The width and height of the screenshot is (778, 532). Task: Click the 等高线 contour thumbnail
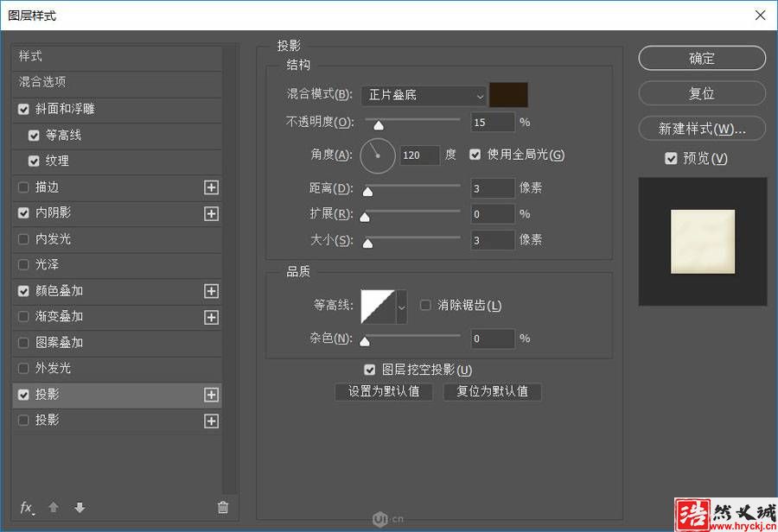coord(378,307)
